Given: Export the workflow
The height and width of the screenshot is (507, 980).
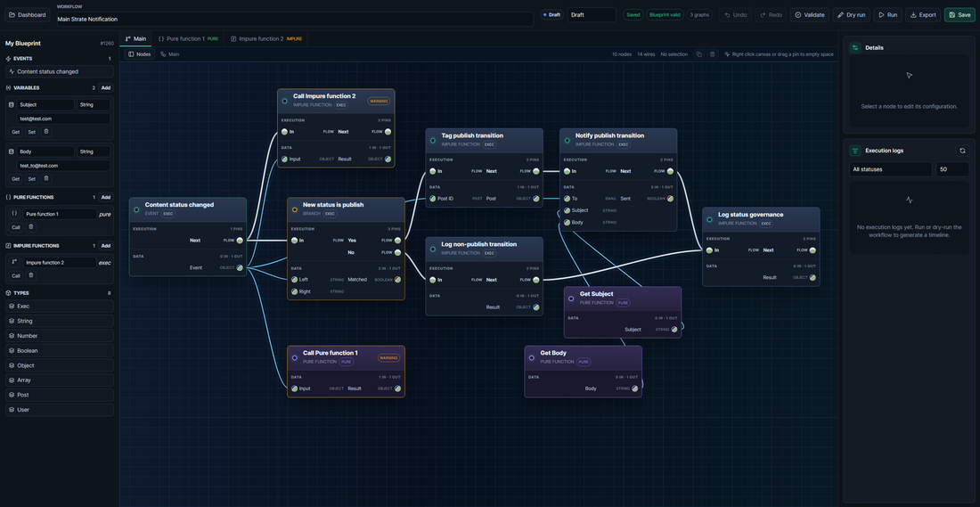Looking at the screenshot, I should pos(923,14).
